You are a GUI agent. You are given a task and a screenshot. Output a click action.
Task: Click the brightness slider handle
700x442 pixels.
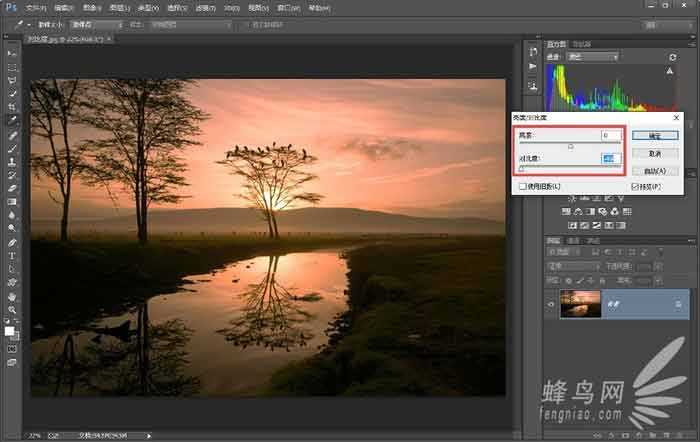pos(571,146)
